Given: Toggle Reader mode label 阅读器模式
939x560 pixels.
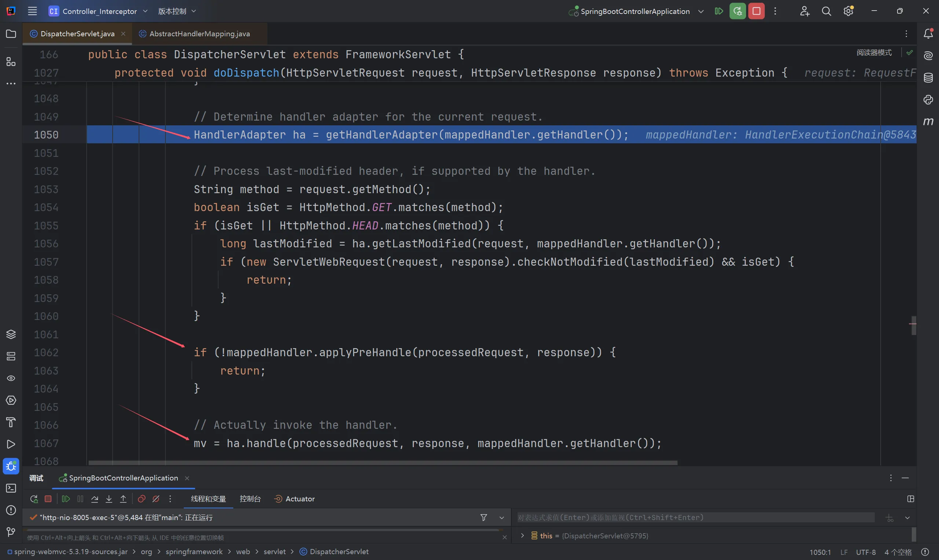Looking at the screenshot, I should [x=874, y=52].
